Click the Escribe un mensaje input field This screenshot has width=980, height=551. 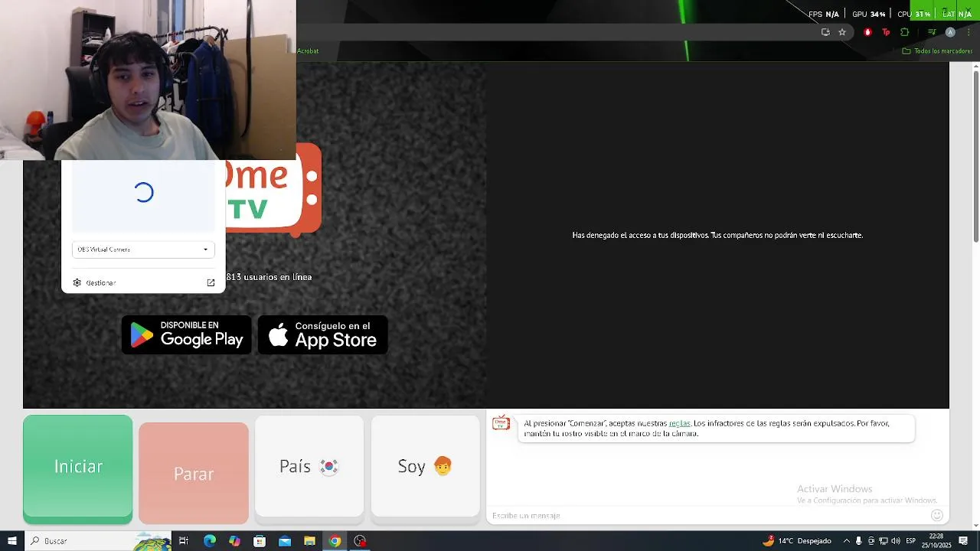[708, 516]
